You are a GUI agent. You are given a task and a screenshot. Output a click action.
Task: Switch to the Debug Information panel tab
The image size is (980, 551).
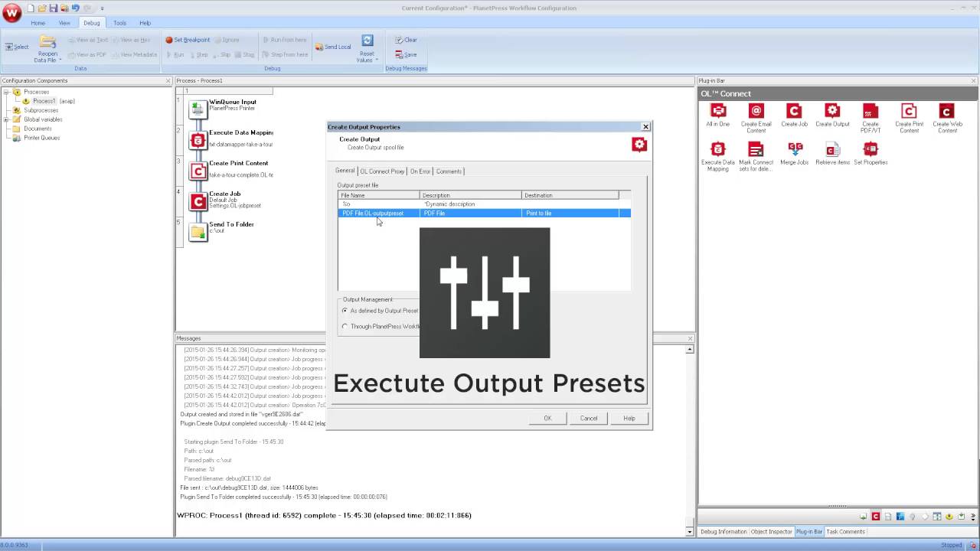(724, 531)
